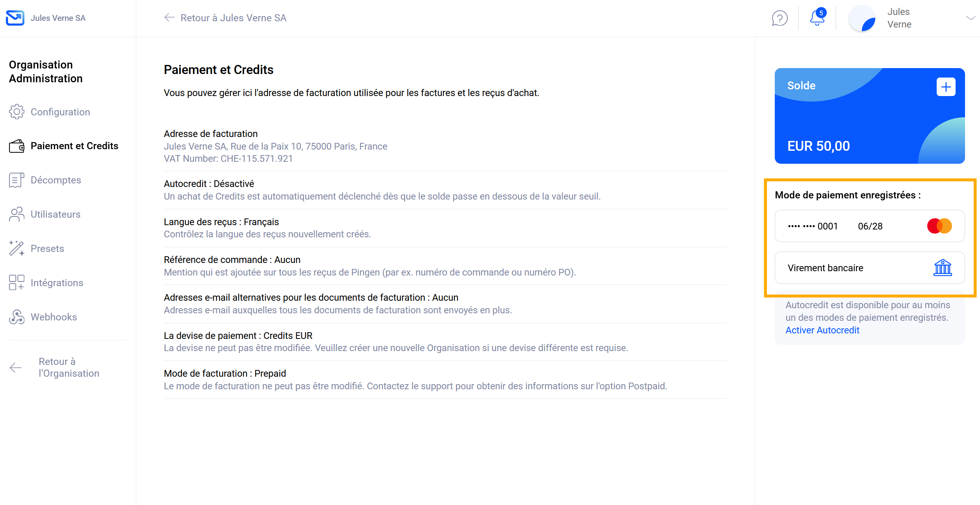The height and width of the screenshot is (505, 980).
Task: Click the Intégrations grid icon
Action: [x=17, y=283]
